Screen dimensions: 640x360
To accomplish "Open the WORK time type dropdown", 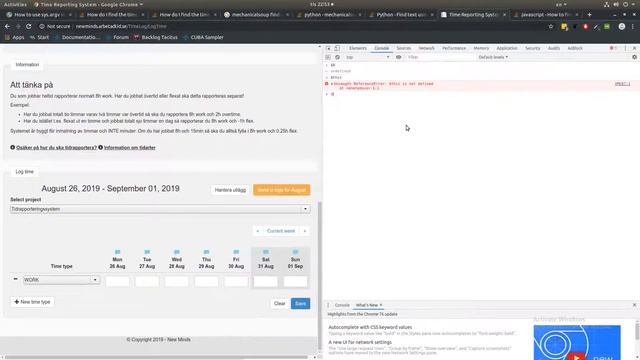I will pyautogui.click(x=61, y=280).
